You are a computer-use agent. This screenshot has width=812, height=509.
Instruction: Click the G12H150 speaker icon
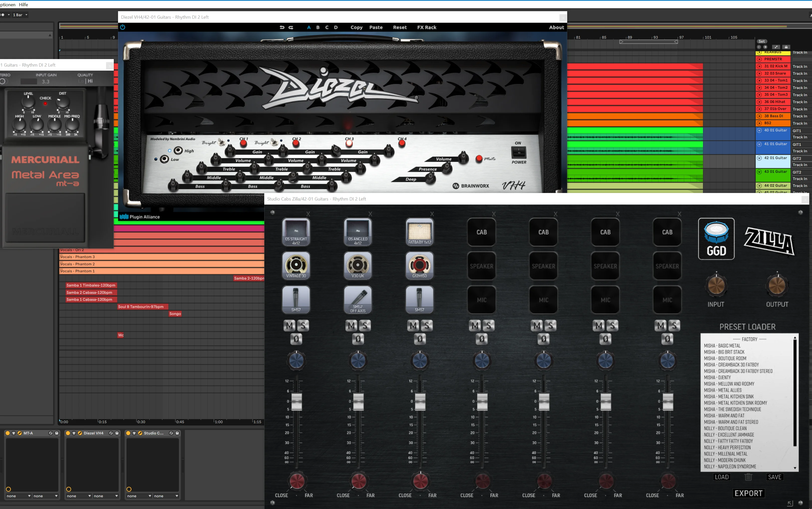[420, 266]
